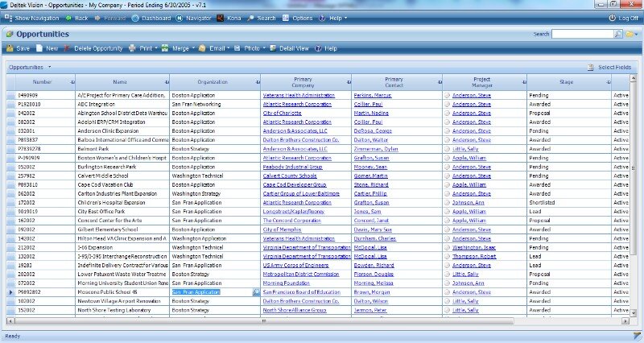Viewport: 644px width, 343px height.
Task: Click the Delete Opportunity toolbar button
Action: (93, 48)
